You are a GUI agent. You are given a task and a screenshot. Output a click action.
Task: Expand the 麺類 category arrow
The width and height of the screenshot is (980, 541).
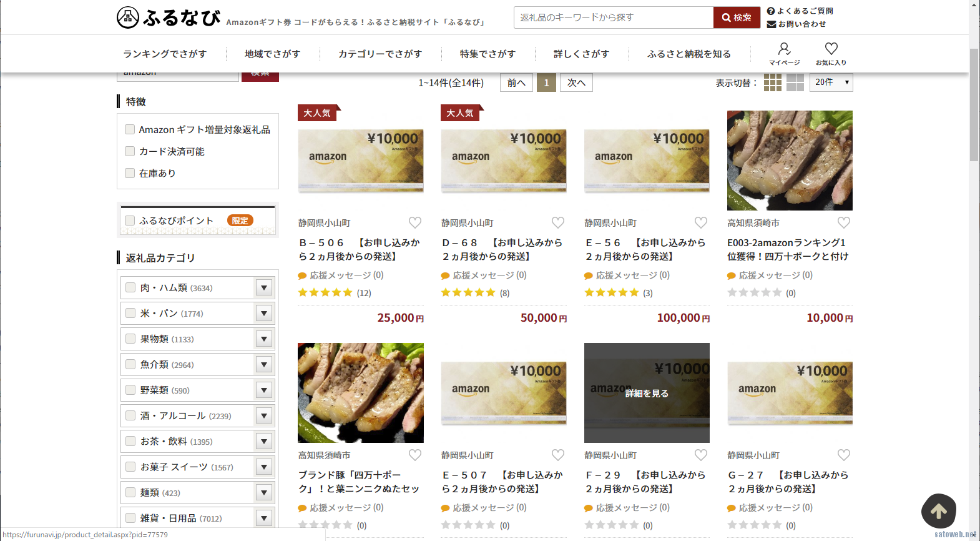(264, 492)
